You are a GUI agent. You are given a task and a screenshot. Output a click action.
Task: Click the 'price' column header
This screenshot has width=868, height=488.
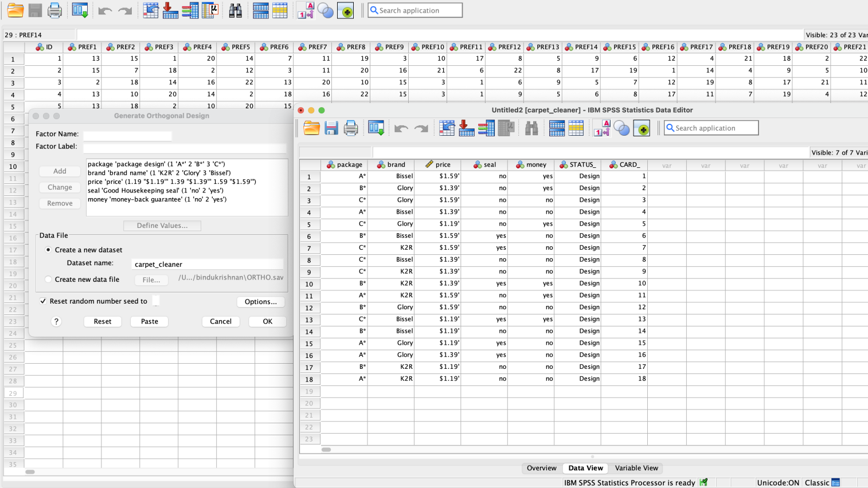437,164
